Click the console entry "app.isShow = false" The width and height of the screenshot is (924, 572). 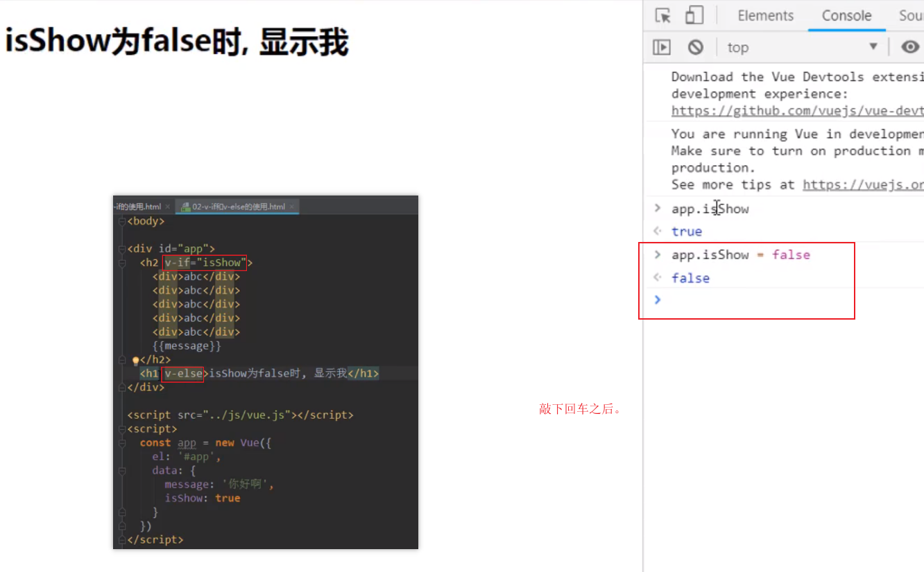[x=740, y=254]
